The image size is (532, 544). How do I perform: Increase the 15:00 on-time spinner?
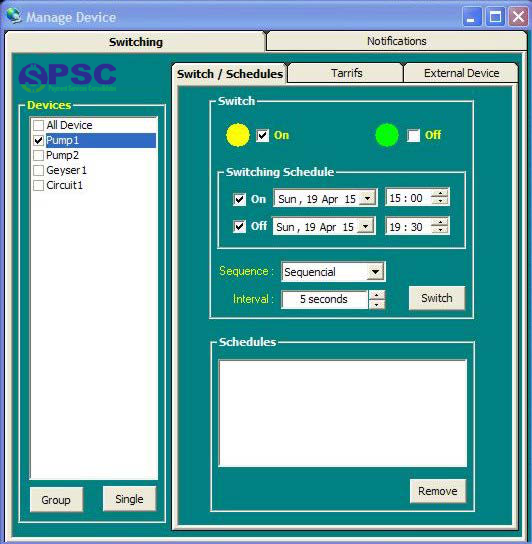tap(440, 194)
